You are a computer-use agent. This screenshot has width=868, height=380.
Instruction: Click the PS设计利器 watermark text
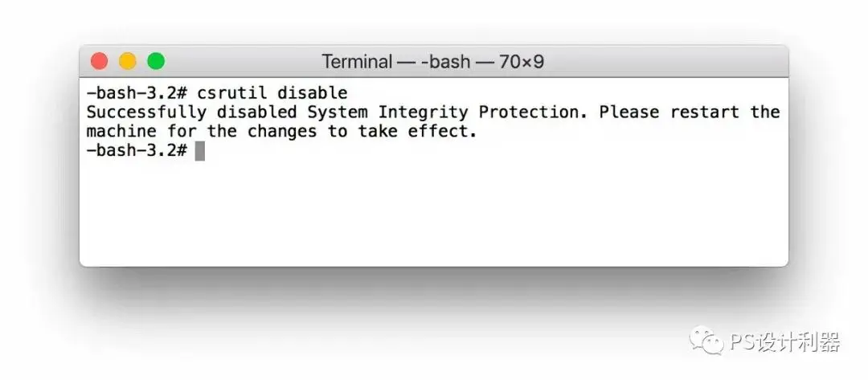pyautogui.click(x=784, y=341)
